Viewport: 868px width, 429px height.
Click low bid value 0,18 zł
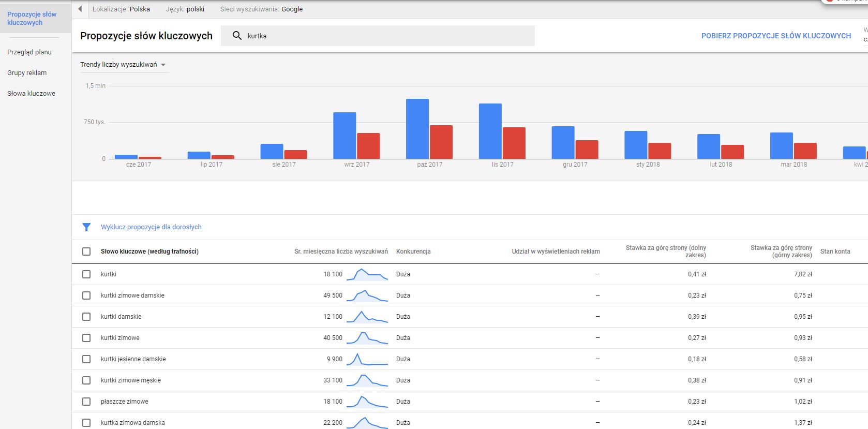pos(697,359)
